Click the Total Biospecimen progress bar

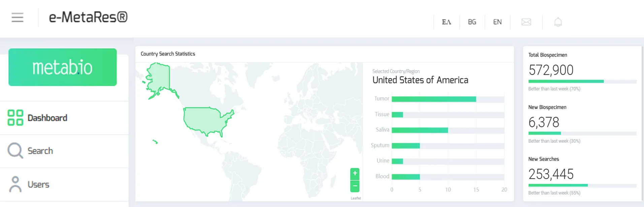pos(582,81)
